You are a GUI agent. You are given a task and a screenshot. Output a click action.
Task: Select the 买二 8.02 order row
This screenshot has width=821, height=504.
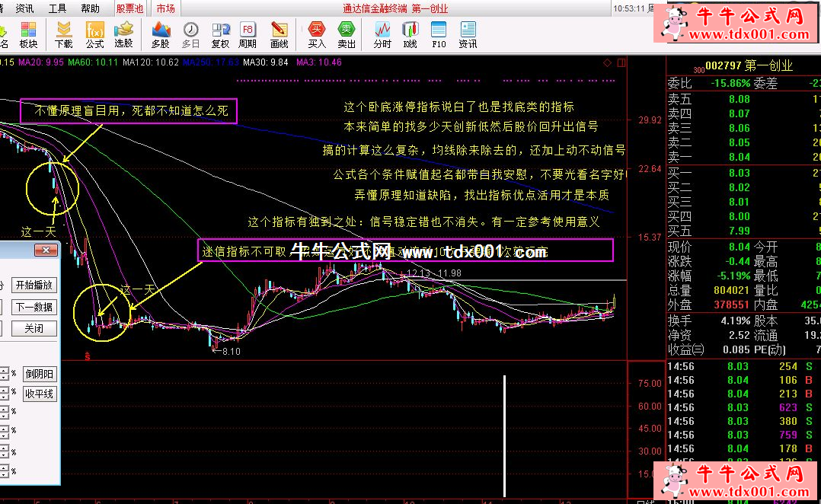pos(743,187)
